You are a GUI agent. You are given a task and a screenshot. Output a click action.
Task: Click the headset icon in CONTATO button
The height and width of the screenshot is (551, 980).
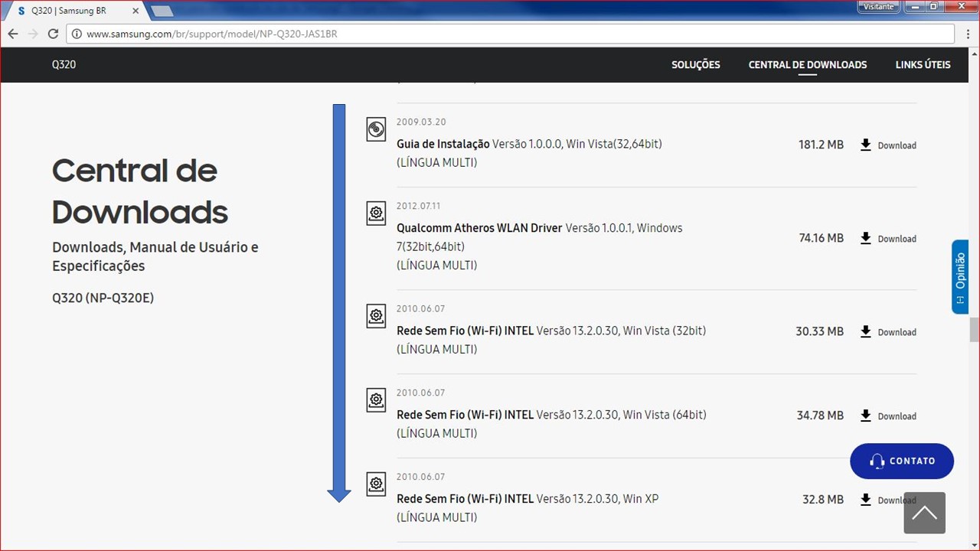pos(877,461)
